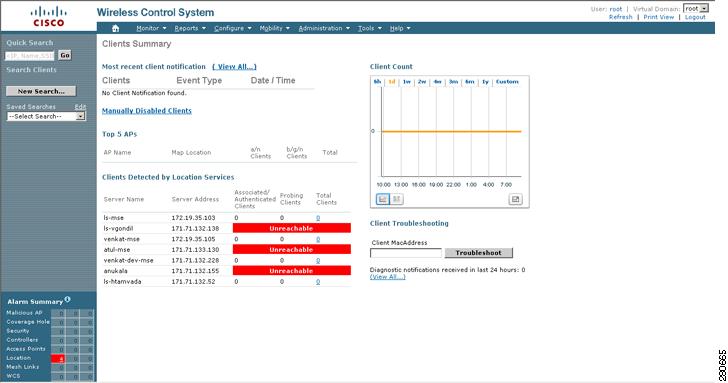The height and width of the screenshot is (383, 728).
Task: Click the Security alarm row
Action: coord(50,331)
